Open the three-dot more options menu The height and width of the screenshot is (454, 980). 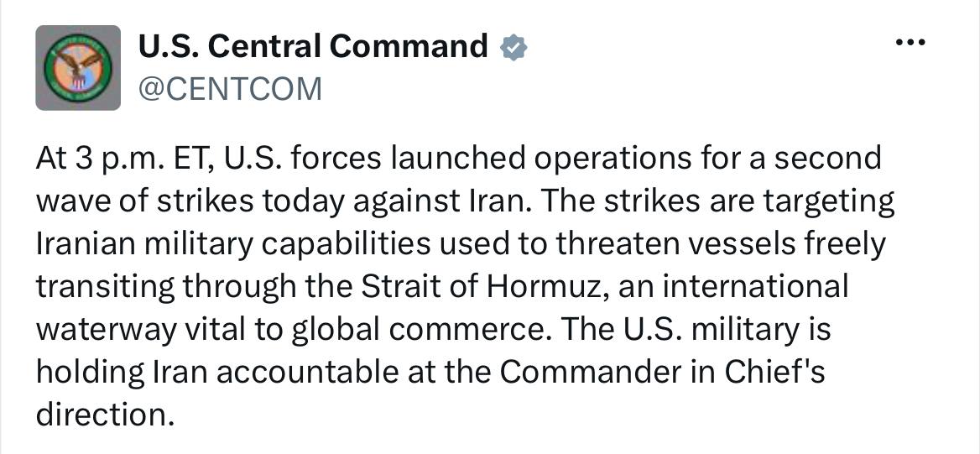click(x=910, y=43)
